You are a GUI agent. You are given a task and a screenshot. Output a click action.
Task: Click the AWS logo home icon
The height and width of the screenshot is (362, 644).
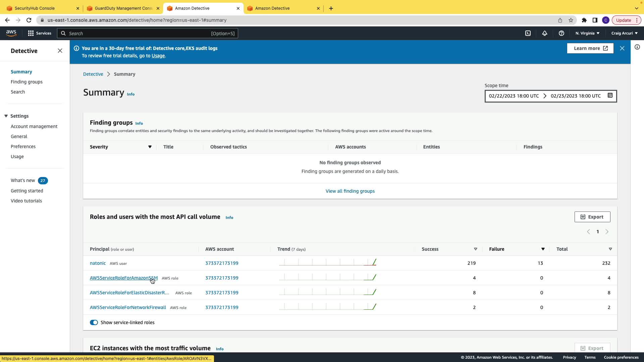(11, 33)
